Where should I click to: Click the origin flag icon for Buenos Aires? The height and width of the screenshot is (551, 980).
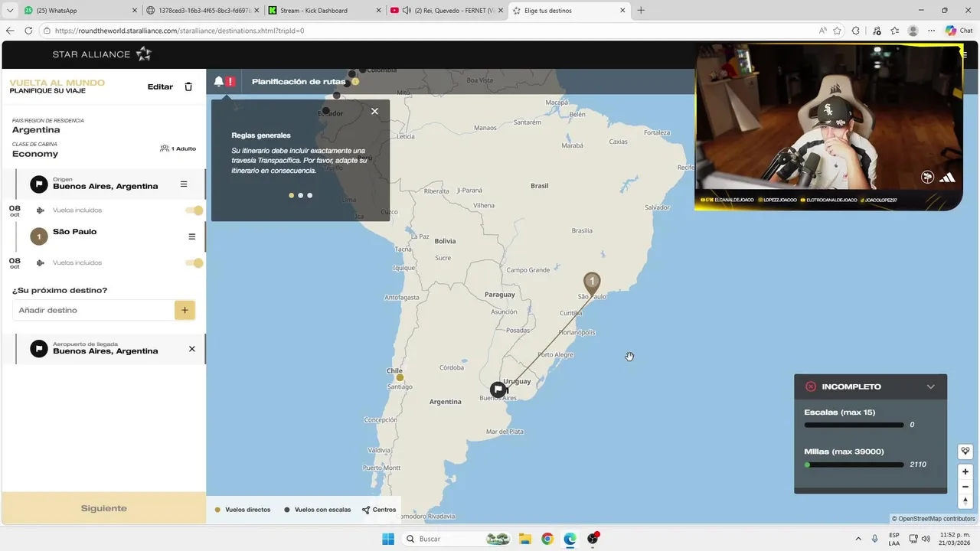(x=39, y=184)
